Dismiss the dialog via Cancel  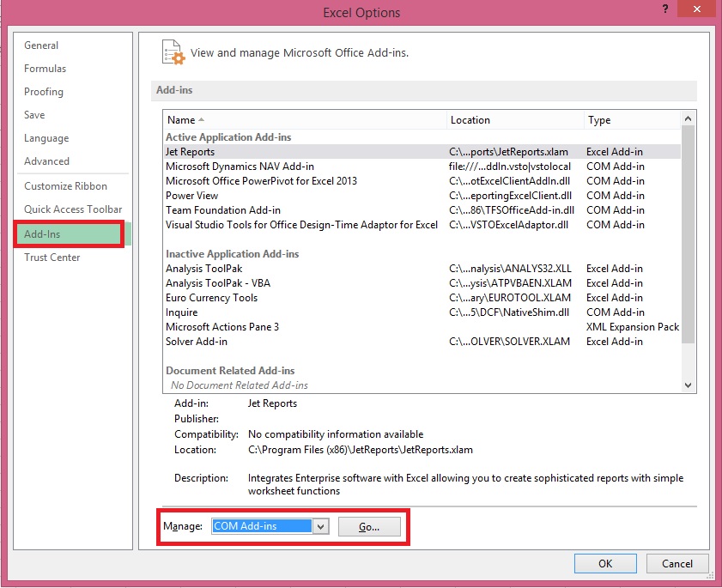click(x=677, y=563)
